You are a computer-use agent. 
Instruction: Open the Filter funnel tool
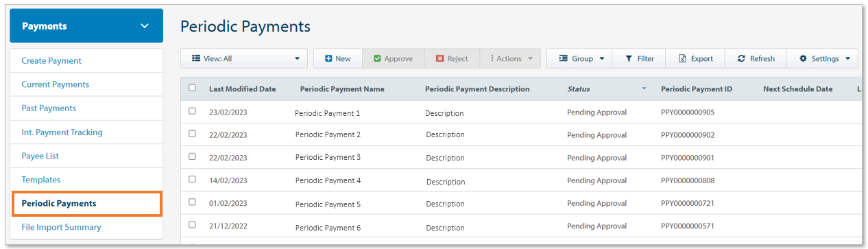pyautogui.click(x=628, y=59)
